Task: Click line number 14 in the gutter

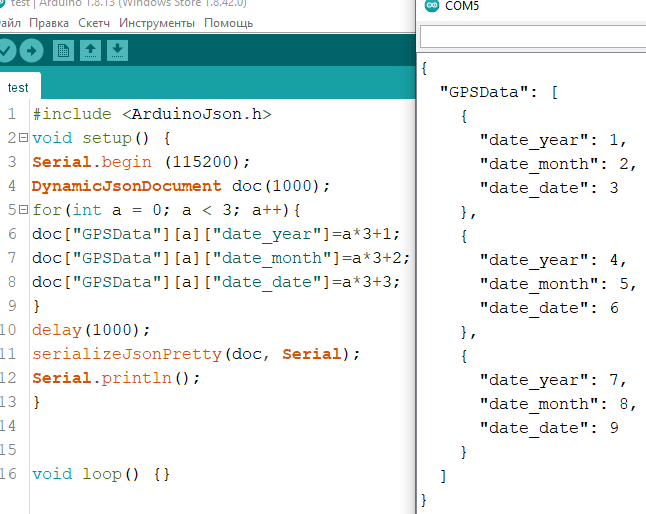Action: [8, 425]
